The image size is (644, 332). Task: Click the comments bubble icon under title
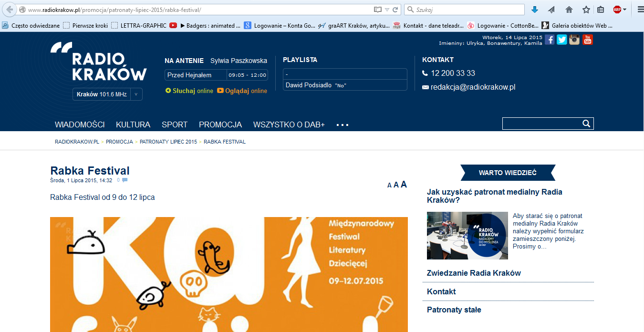click(x=125, y=180)
